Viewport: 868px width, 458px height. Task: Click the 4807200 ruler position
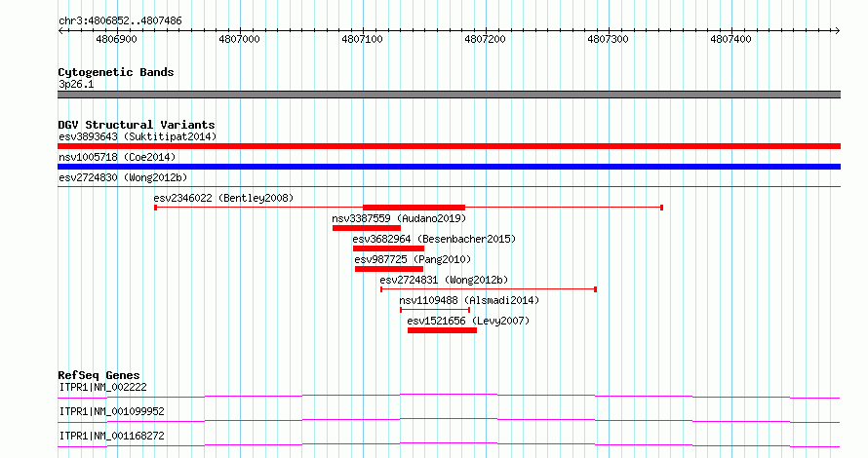pos(485,39)
